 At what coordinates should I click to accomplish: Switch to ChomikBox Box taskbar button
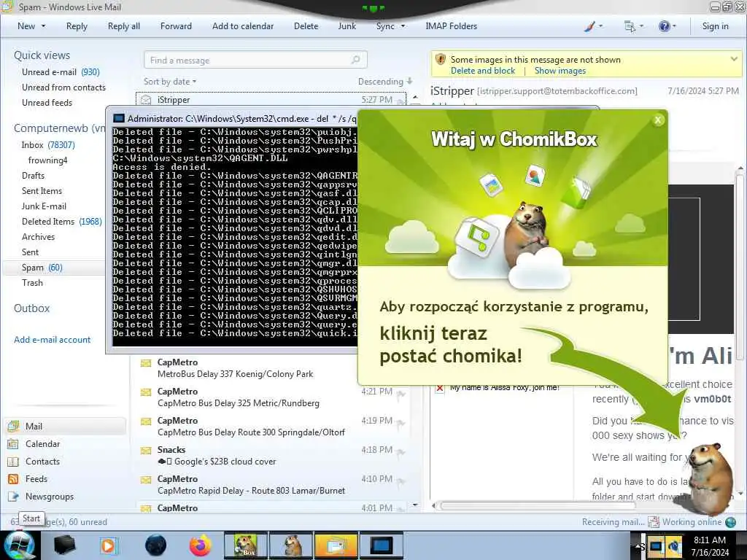(x=245, y=545)
